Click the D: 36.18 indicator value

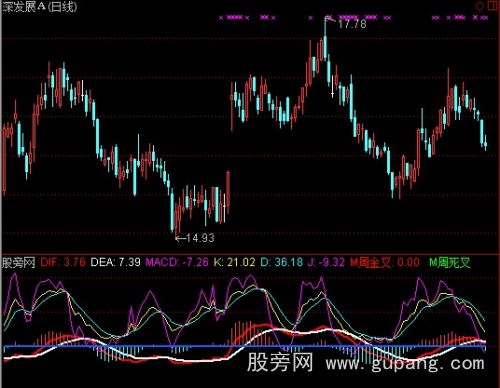[x=281, y=262]
